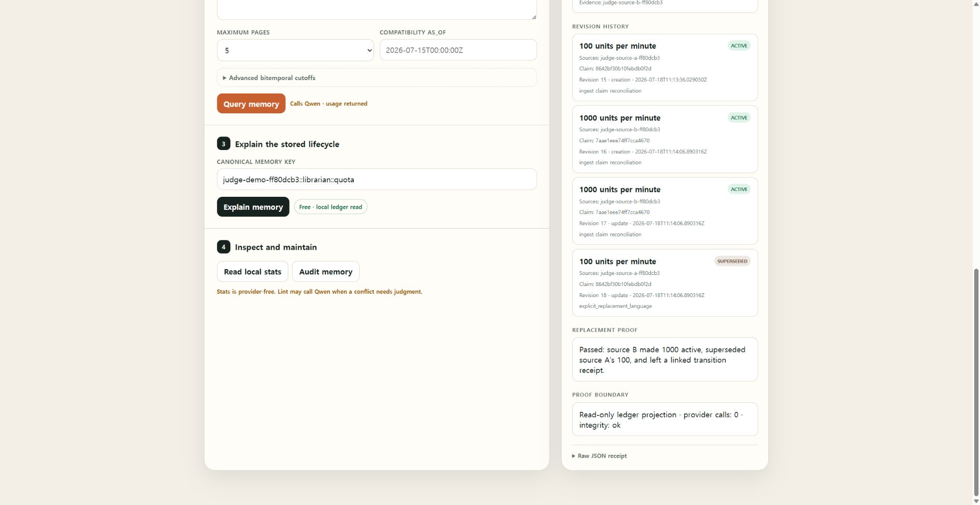The height and width of the screenshot is (505, 980).
Task: Click the Revision 18 '100 units per minute' title
Action: [618, 261]
